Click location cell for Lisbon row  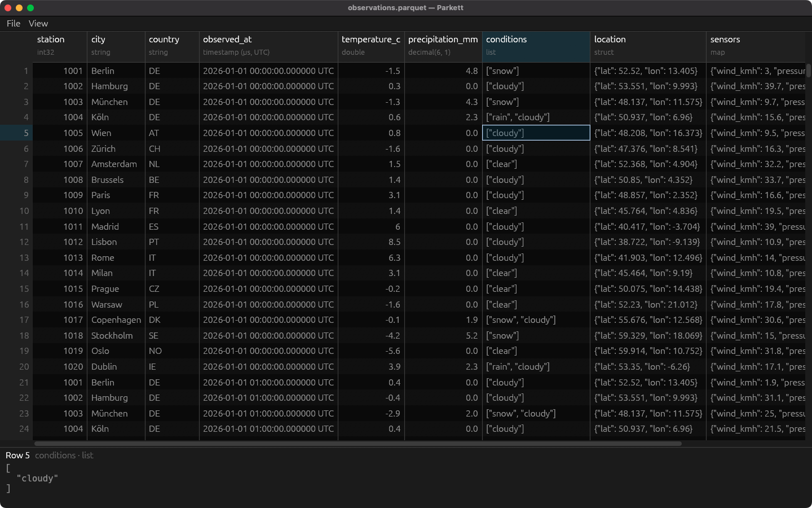click(x=648, y=242)
